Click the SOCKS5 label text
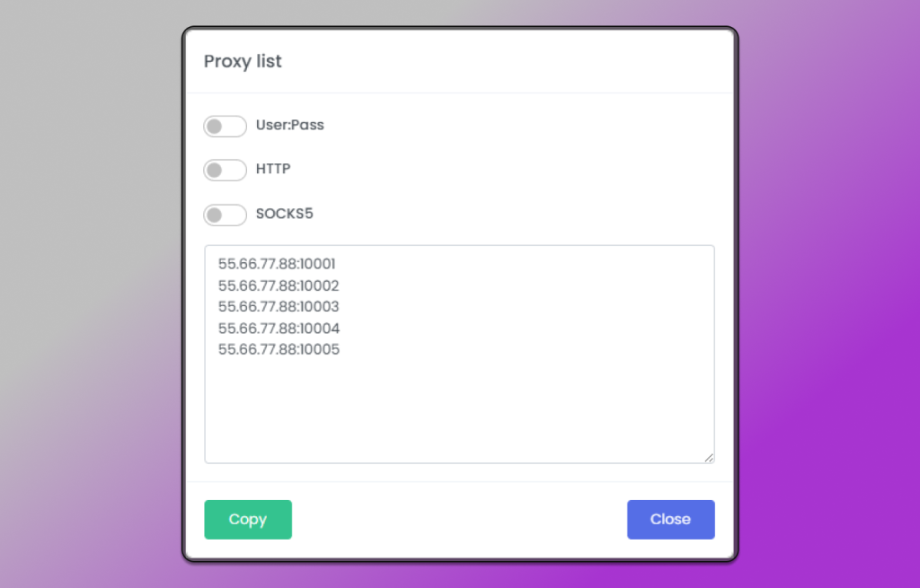Viewport: 920px width, 588px height. coord(285,214)
